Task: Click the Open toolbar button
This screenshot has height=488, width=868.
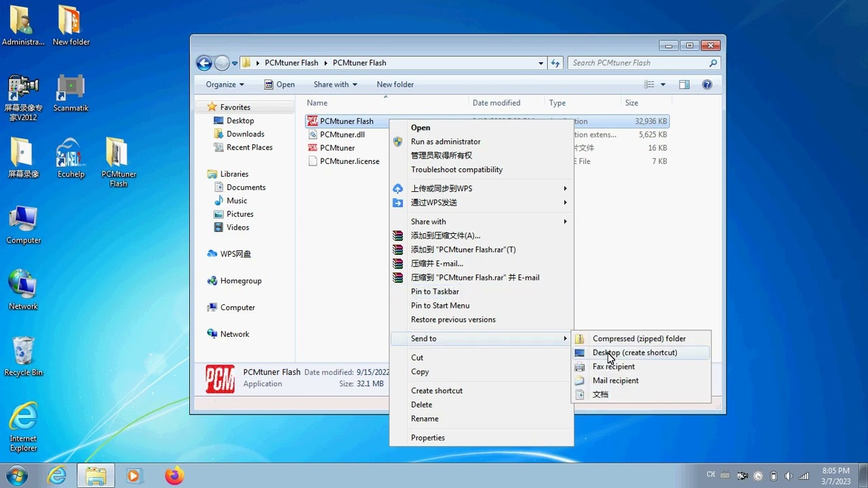Action: [279, 85]
